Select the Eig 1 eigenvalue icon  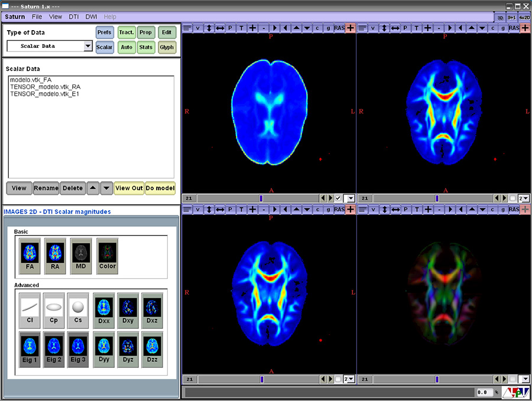pos(30,350)
